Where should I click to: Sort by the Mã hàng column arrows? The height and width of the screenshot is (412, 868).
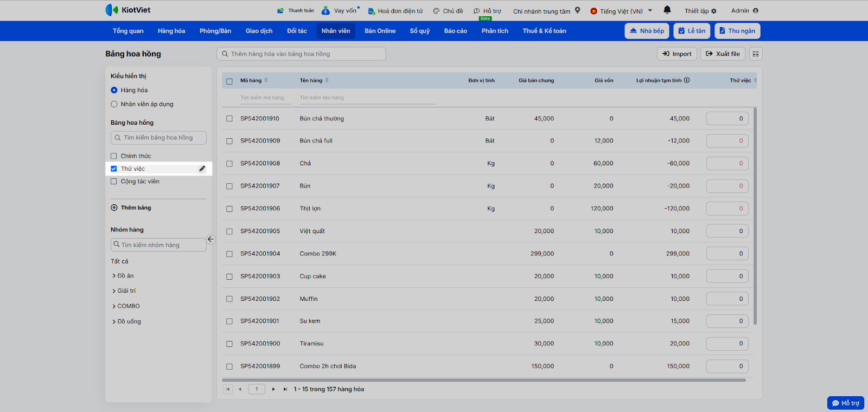[266, 80]
